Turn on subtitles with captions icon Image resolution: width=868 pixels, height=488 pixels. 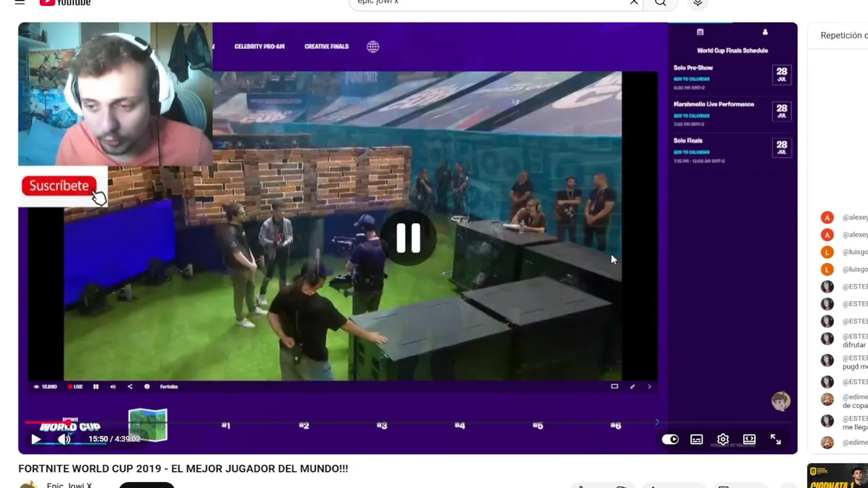coord(696,439)
